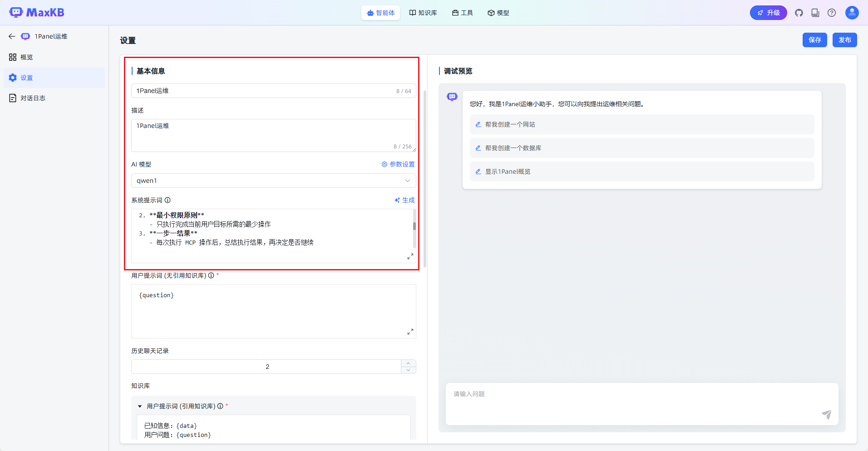868x451 pixels.
Task: Click the 升级 upgrade button
Action: [x=768, y=13]
